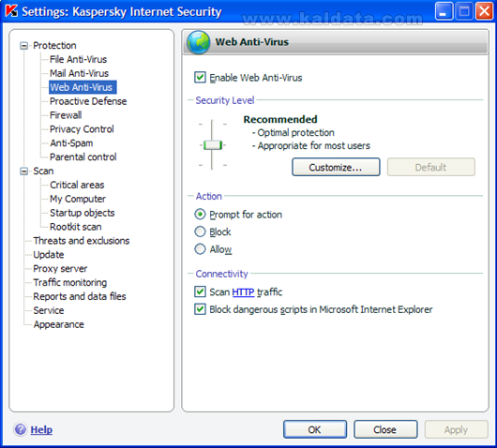Image resolution: width=497 pixels, height=448 pixels.
Task: Toggle Scan HTTP traffic checkbox
Action: [x=200, y=291]
